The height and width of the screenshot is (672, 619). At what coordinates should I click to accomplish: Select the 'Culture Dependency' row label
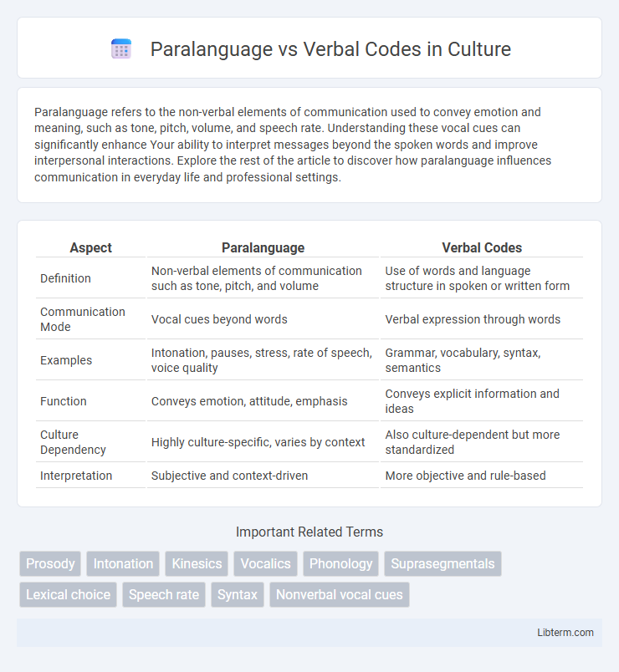[x=73, y=442]
